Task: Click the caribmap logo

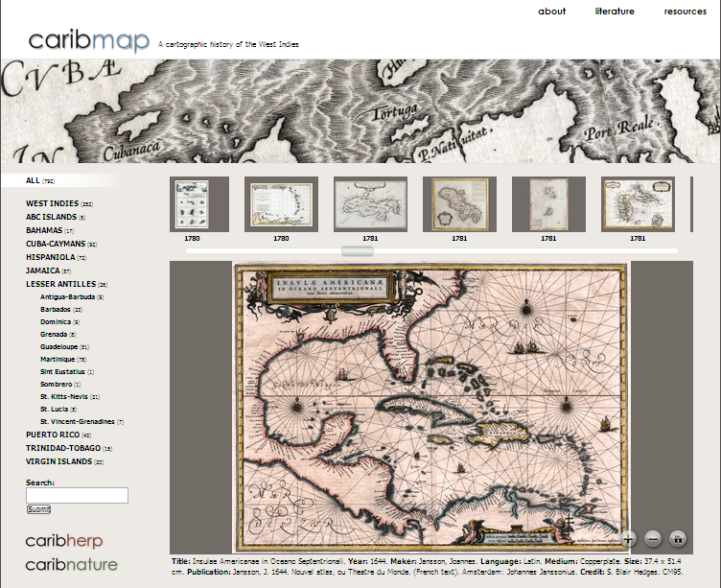Action: coord(89,40)
